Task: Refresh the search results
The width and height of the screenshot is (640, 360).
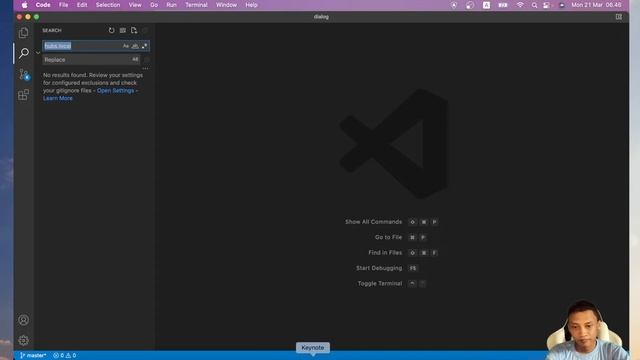Action: click(111, 31)
